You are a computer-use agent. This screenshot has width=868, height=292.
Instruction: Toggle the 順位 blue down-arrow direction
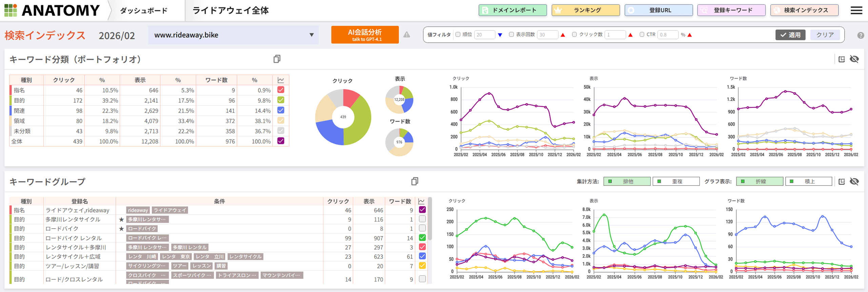[x=500, y=35]
